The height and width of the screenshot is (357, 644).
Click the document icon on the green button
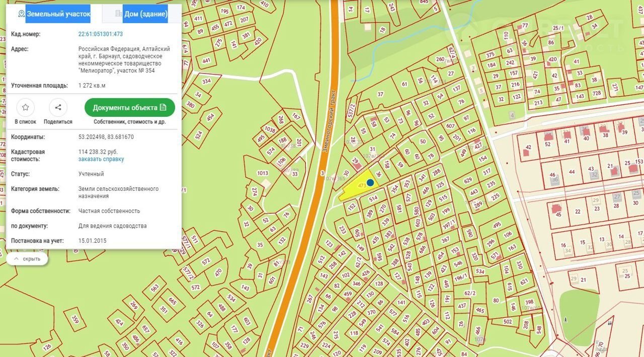coord(163,108)
